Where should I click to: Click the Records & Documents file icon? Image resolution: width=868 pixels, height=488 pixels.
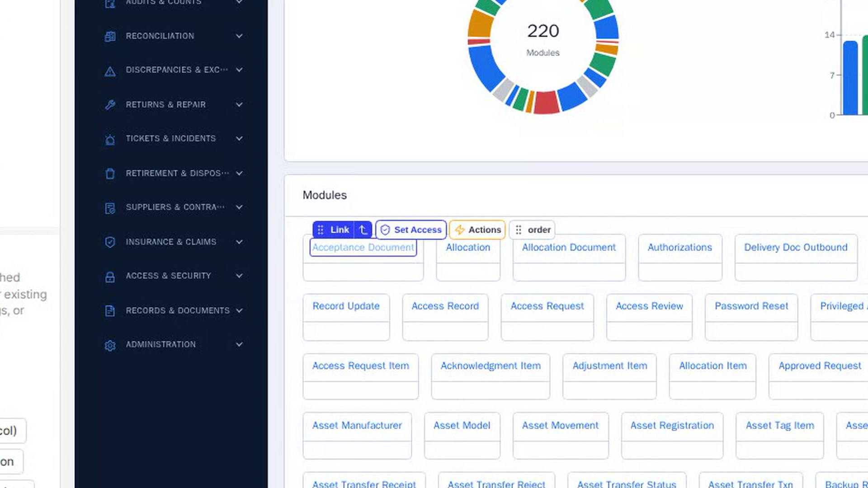coord(110,311)
